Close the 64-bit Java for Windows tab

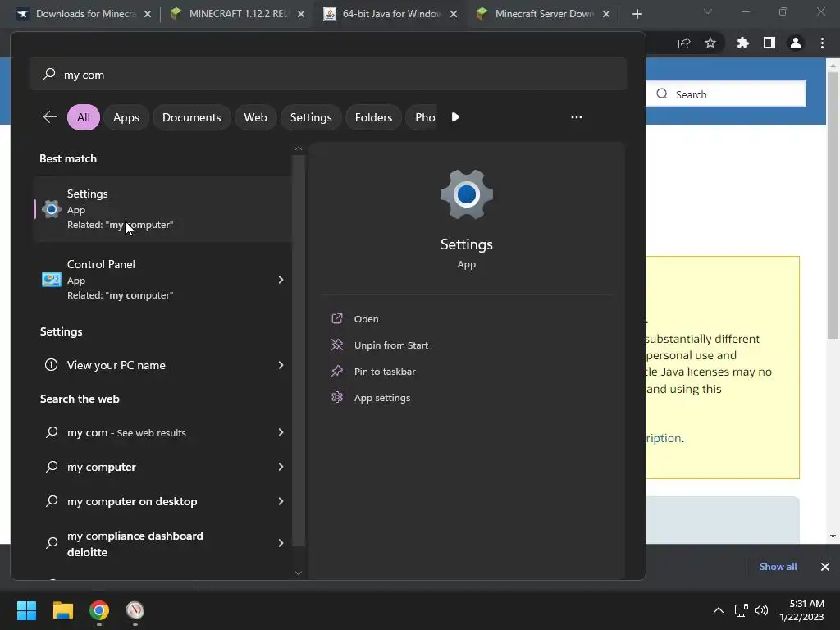(453, 14)
